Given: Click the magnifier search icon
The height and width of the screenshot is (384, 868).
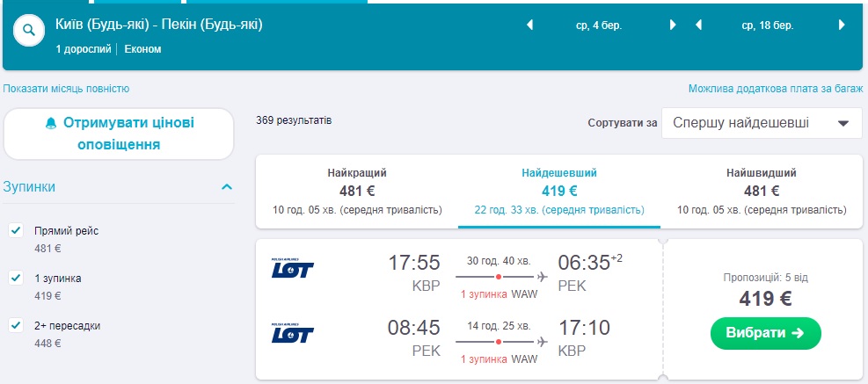Looking at the screenshot, I should click(29, 29).
